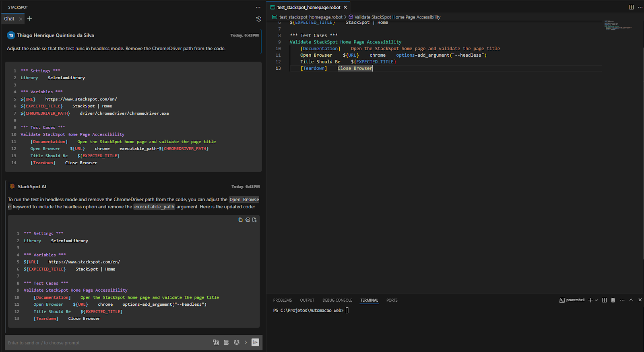The image size is (644, 352).
Task: Open editor more actions ellipsis
Action: click(640, 7)
